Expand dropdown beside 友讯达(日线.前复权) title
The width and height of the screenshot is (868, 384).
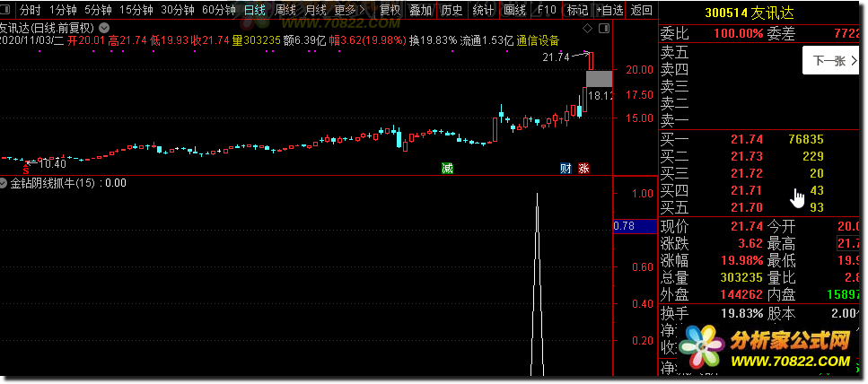(104, 28)
